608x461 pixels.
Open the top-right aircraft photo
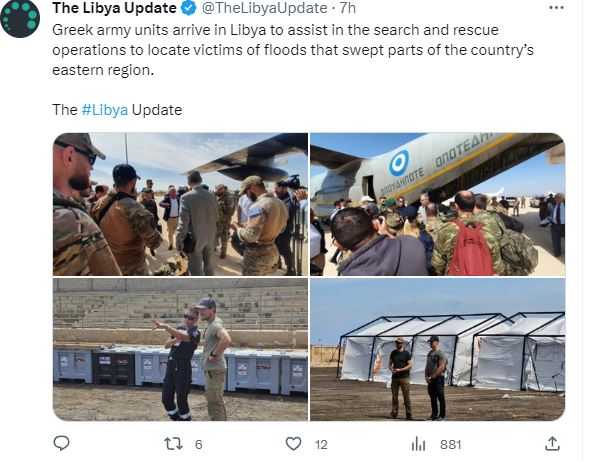[x=437, y=204]
